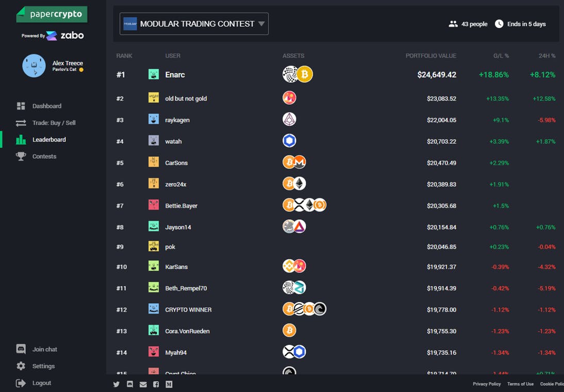Screen dimensions: 564x392
Task: Click the Join chat Discord icon
Action: coord(21,349)
